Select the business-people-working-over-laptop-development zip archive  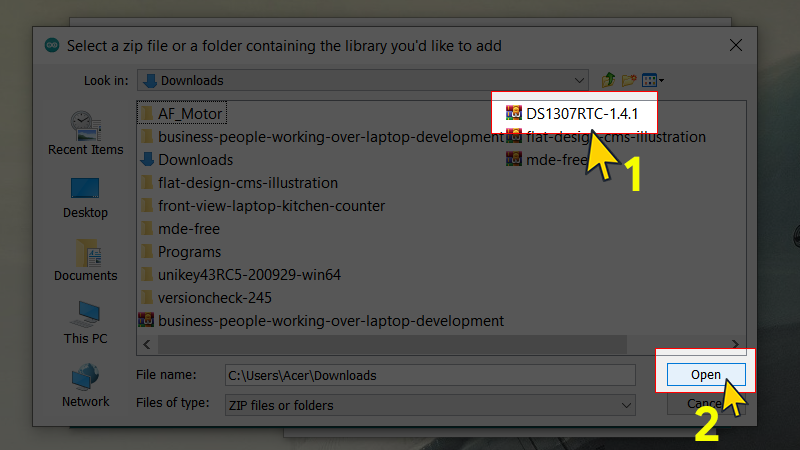321,320
